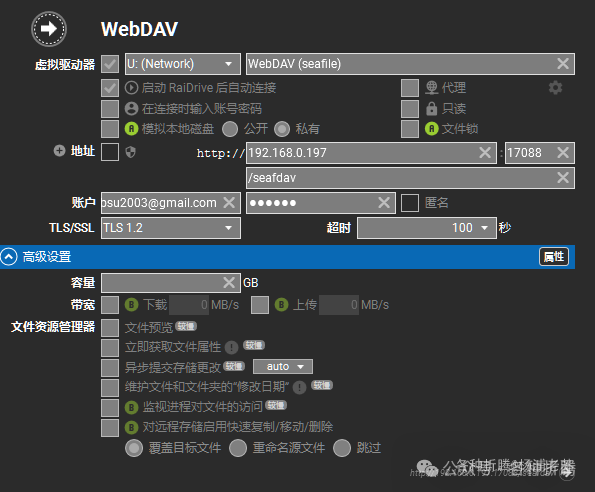Click the 属性 properties button
This screenshot has width=595, height=492.
click(554, 257)
